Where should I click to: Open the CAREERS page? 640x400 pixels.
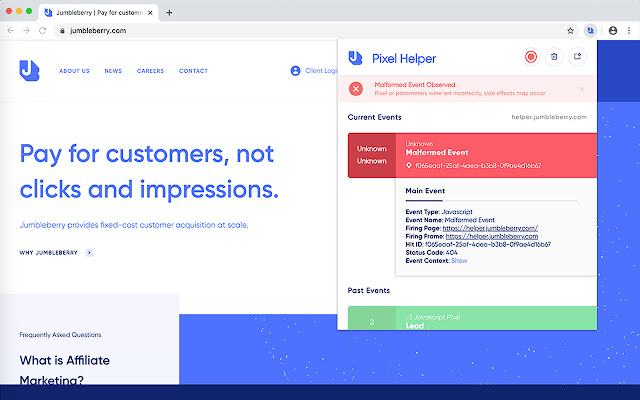point(150,71)
